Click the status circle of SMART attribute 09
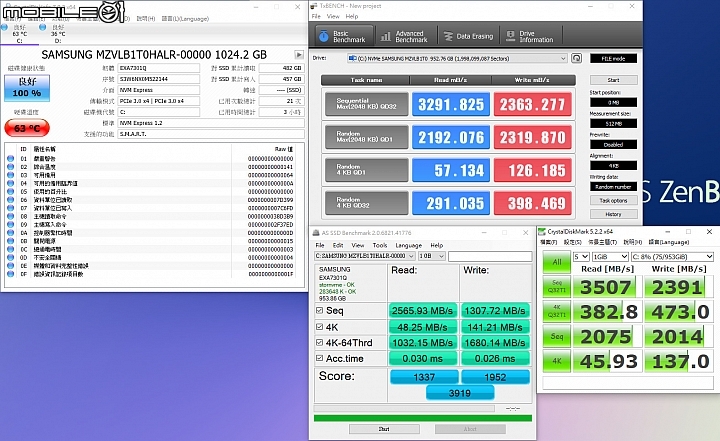The width and height of the screenshot is (720, 441). click(x=10, y=225)
